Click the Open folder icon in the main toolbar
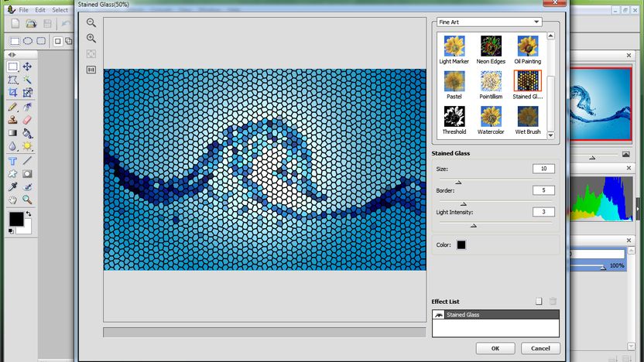This screenshot has height=362, width=644. (x=31, y=23)
